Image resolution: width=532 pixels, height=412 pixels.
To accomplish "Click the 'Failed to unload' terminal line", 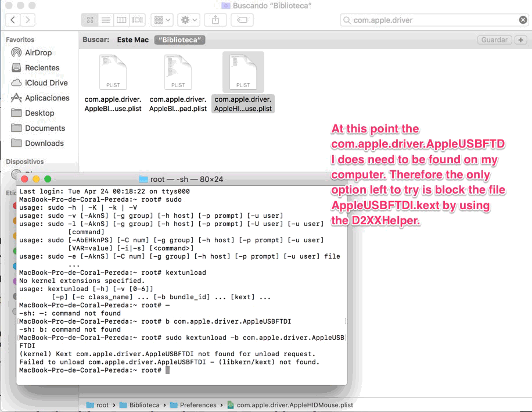I will click(170, 362).
